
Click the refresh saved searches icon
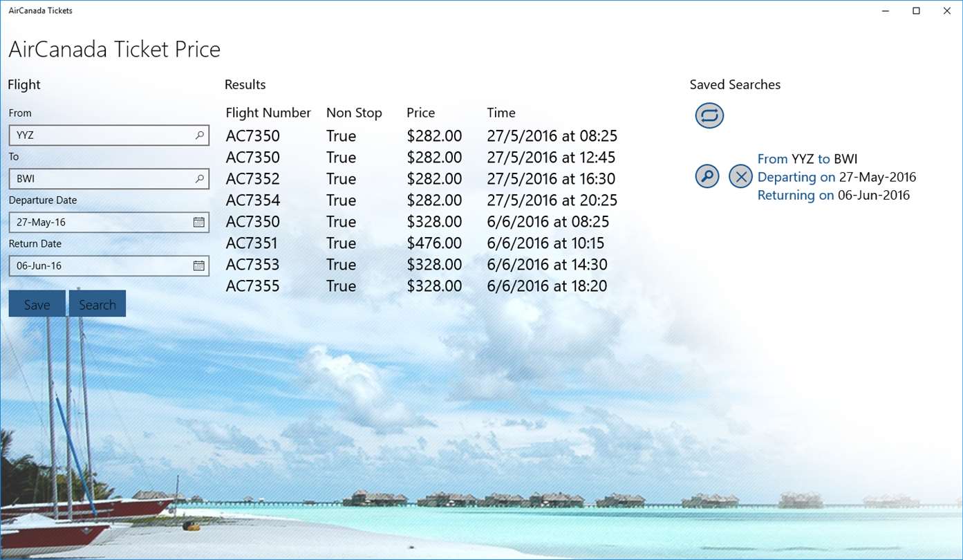[709, 115]
